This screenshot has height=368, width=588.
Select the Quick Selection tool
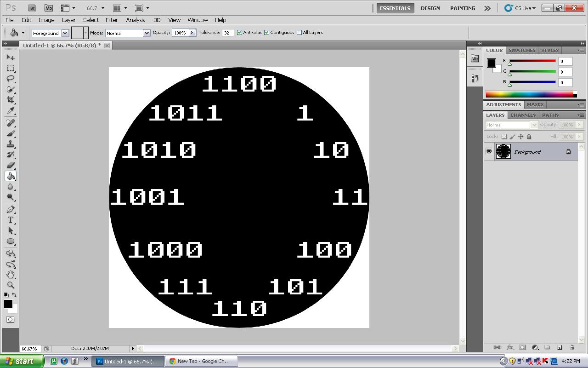point(11,89)
